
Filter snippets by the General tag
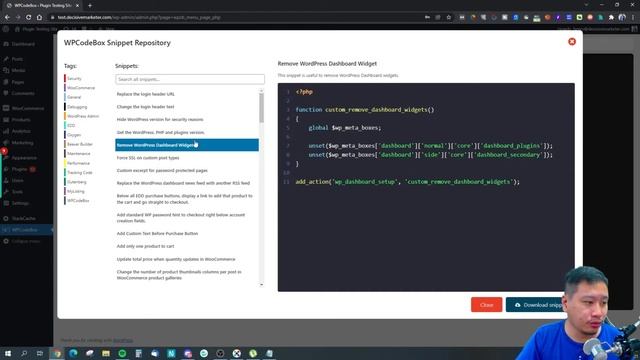tap(74, 97)
